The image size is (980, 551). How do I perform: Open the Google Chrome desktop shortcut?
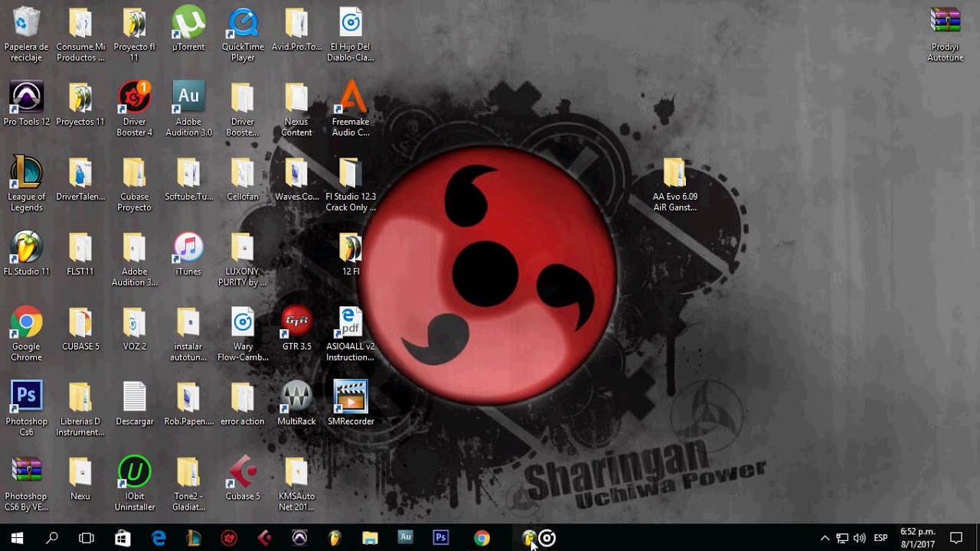click(x=26, y=334)
